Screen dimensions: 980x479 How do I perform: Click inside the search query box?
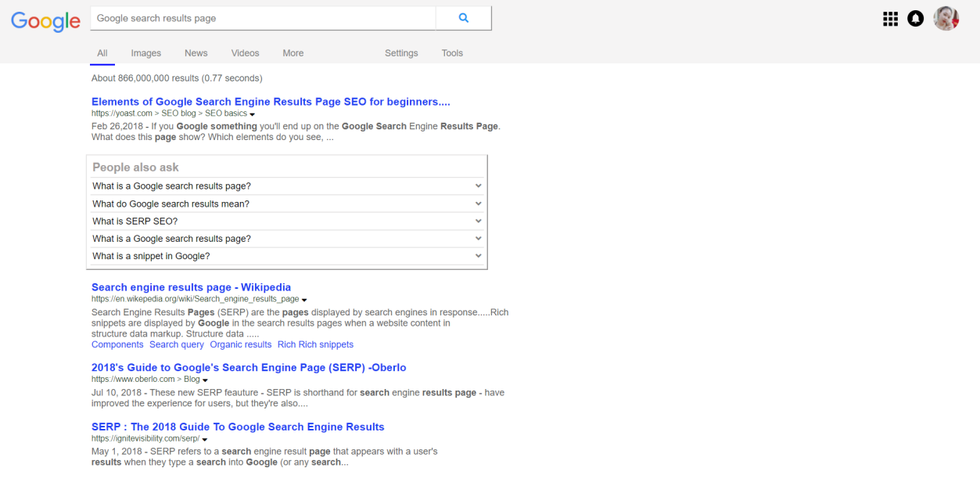pyautogui.click(x=262, y=18)
